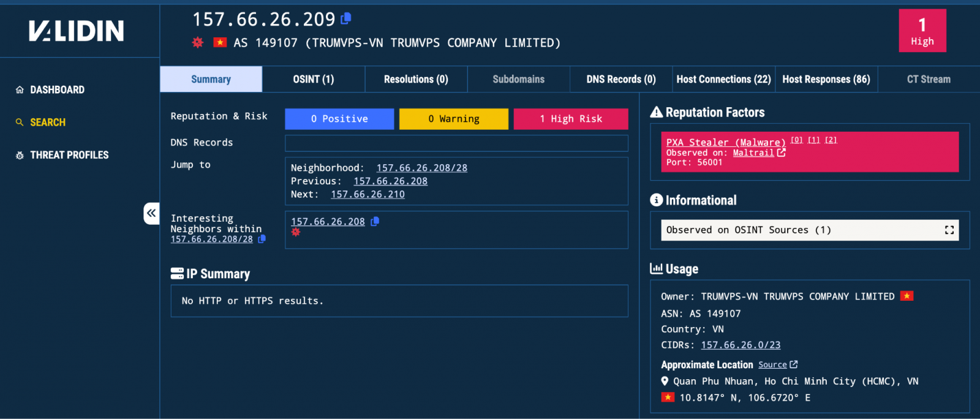This screenshot has width=980, height=419.
Task: Copy the IP address 157.66.26.209 using copy icon
Action: 346,18
